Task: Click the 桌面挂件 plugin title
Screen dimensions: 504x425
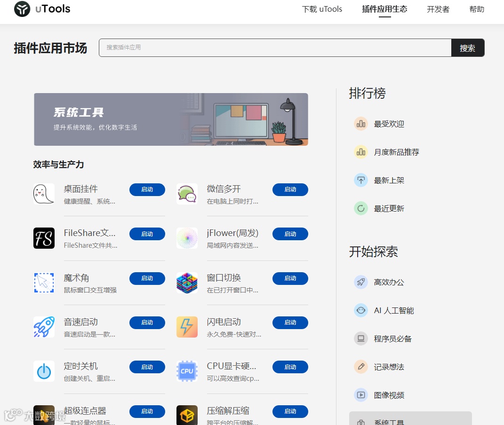Action: 80,189
